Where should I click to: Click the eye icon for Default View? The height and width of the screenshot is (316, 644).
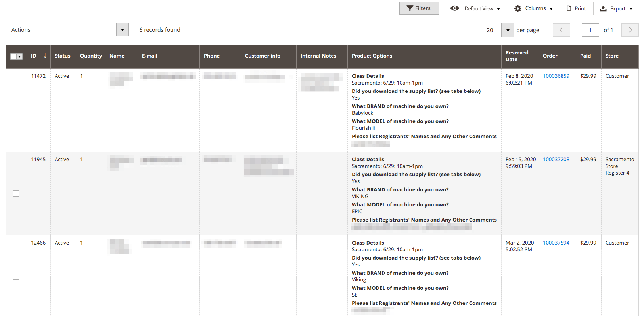(x=455, y=8)
